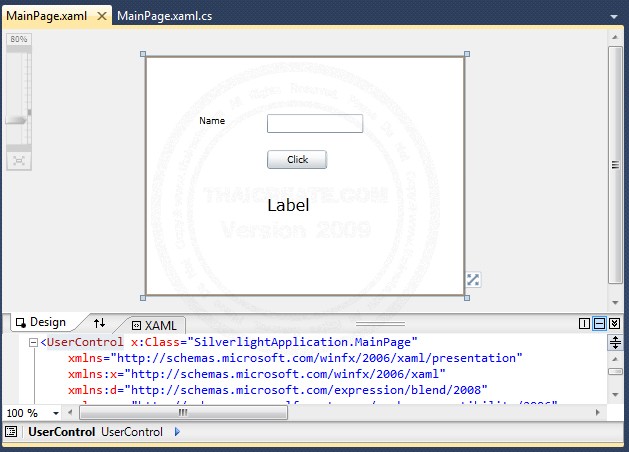Image resolution: width=629 pixels, height=452 pixels.
Task: Choose horizontal split view icon
Action: [599, 323]
